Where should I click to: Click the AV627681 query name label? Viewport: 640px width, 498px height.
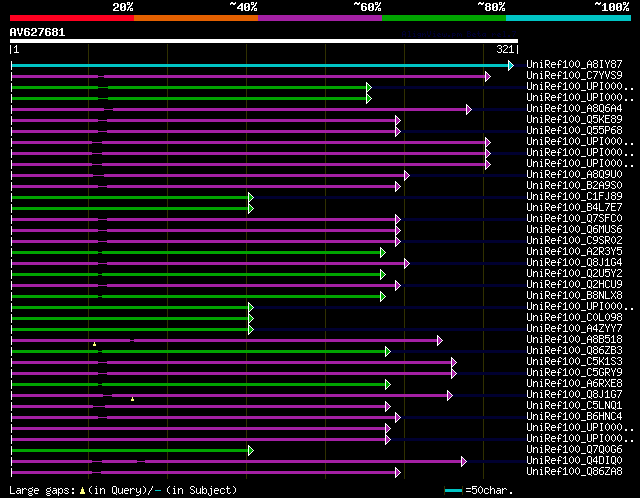pyautogui.click(x=37, y=32)
